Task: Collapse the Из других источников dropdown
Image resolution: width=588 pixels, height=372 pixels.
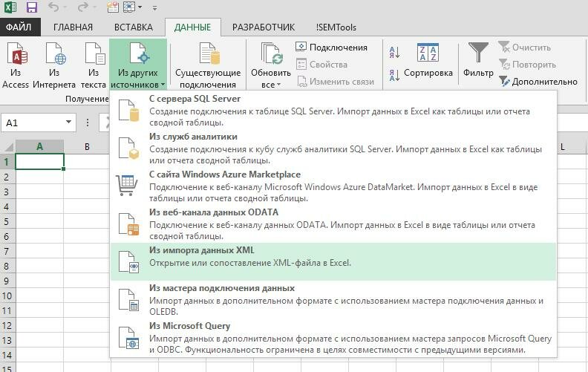Action: pyautogui.click(x=138, y=65)
